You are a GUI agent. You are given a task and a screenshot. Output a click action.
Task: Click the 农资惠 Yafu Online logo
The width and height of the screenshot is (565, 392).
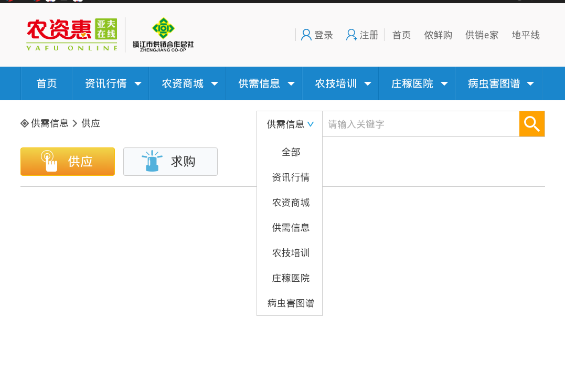72,35
